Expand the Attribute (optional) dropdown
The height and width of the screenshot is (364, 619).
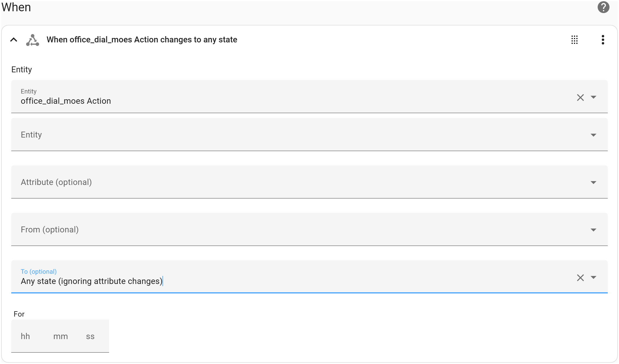click(x=594, y=183)
